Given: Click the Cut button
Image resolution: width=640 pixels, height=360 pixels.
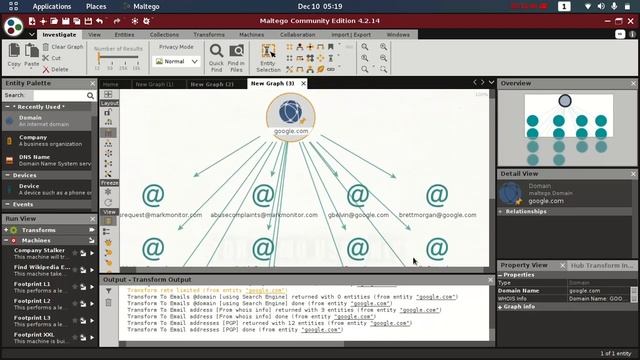Looking at the screenshot, I should click(52, 58).
